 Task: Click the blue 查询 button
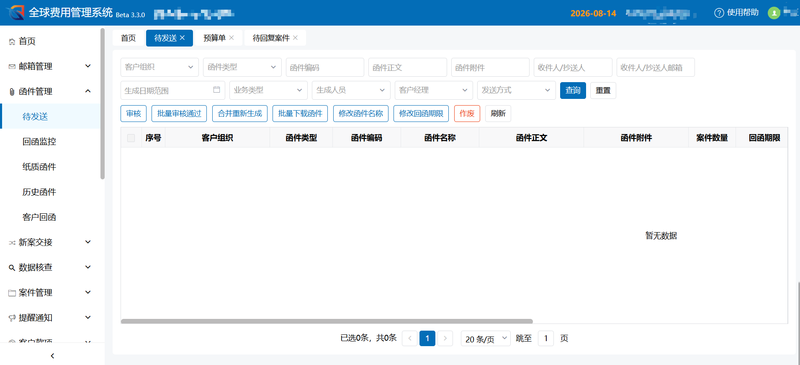[x=573, y=90]
